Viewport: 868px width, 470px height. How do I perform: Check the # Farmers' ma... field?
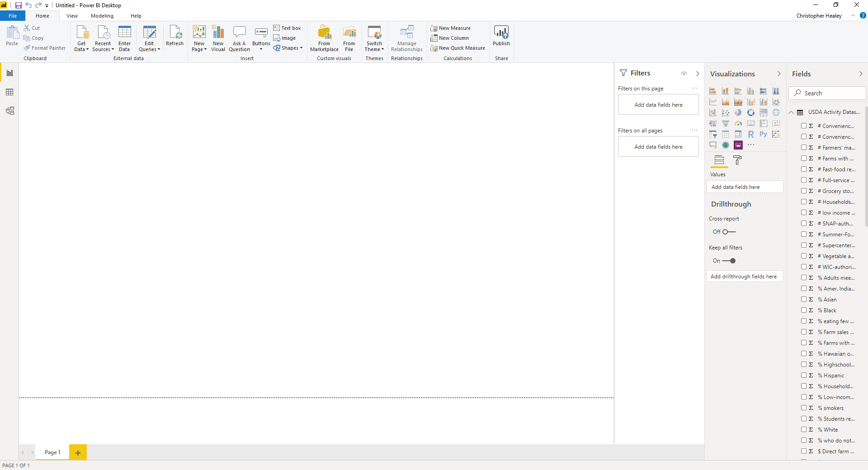[x=804, y=147]
